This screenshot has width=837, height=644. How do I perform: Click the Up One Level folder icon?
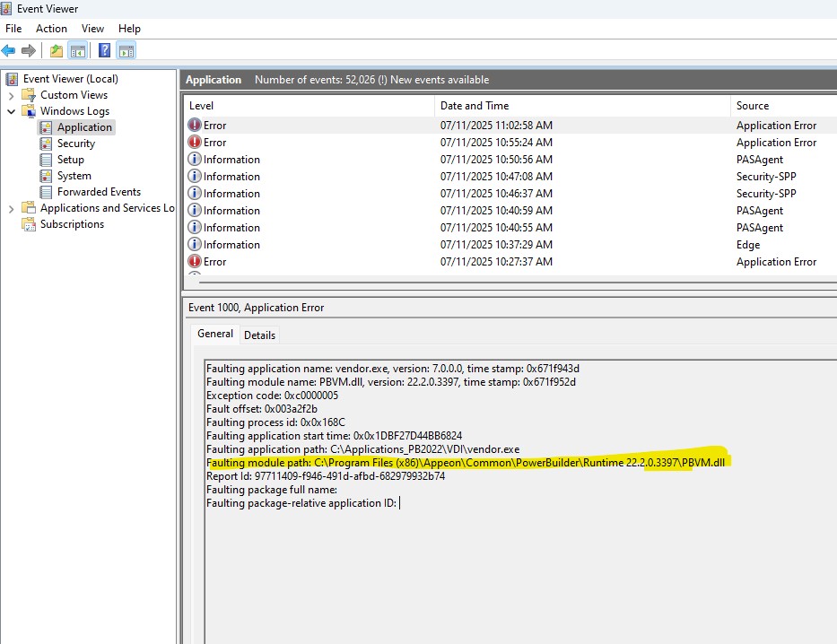coord(57,50)
